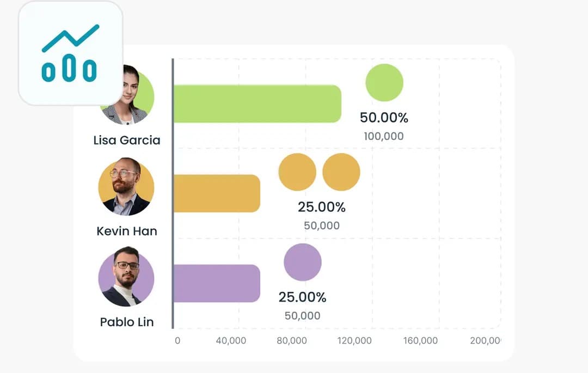Viewport: 588px width, 373px height.
Task: Click the analytics chart icon tile
Action: point(70,53)
